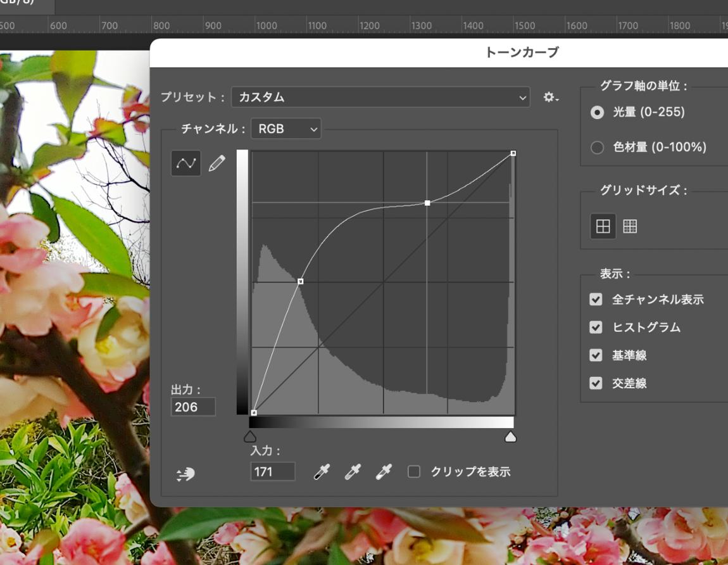728x565 pixels.
Task: Enable クリップを表示 checkbox
Action: (413, 472)
